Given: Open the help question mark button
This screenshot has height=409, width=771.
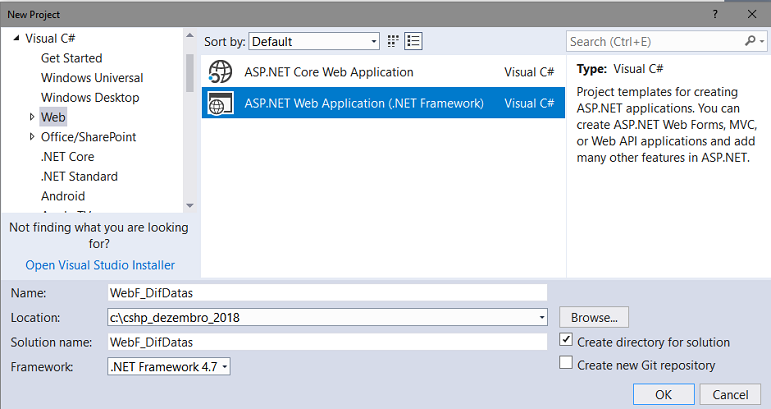Looking at the screenshot, I should pyautogui.click(x=715, y=14).
